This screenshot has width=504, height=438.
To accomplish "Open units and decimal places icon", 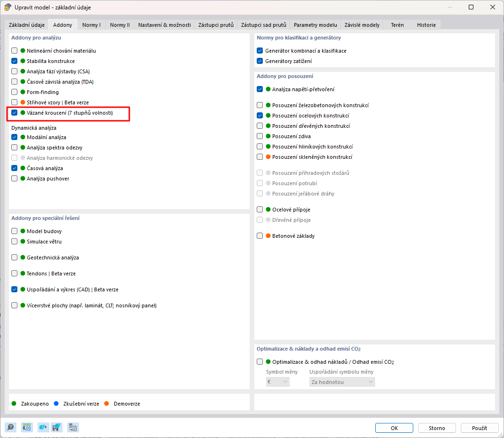I will tap(27, 427).
